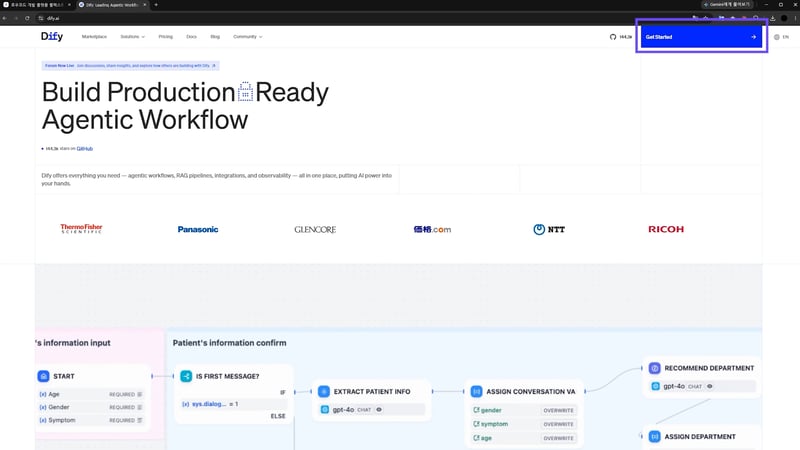Close the Dify Leading Agentic Workflow tab
The height and width of the screenshot is (450, 800).
pyautogui.click(x=144, y=5)
